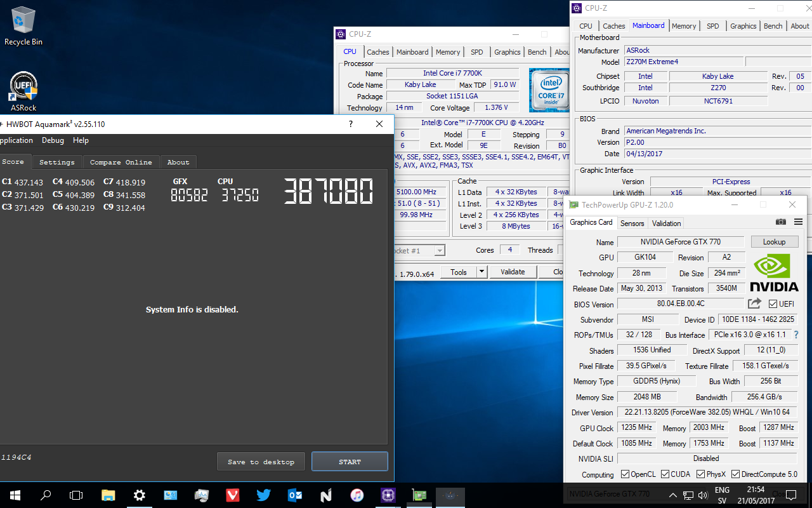Open Vivaldi browser from the taskbar
Image resolution: width=812 pixels, height=508 pixels.
coord(233,495)
